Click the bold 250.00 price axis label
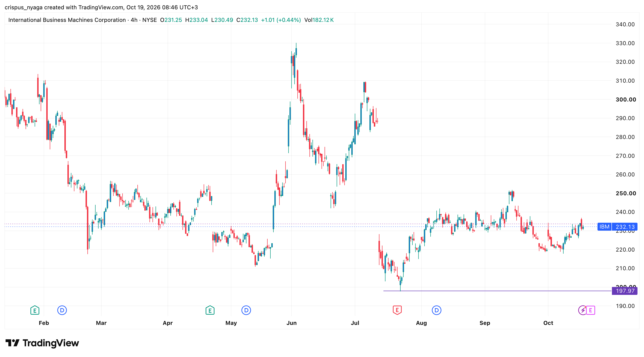 point(626,193)
